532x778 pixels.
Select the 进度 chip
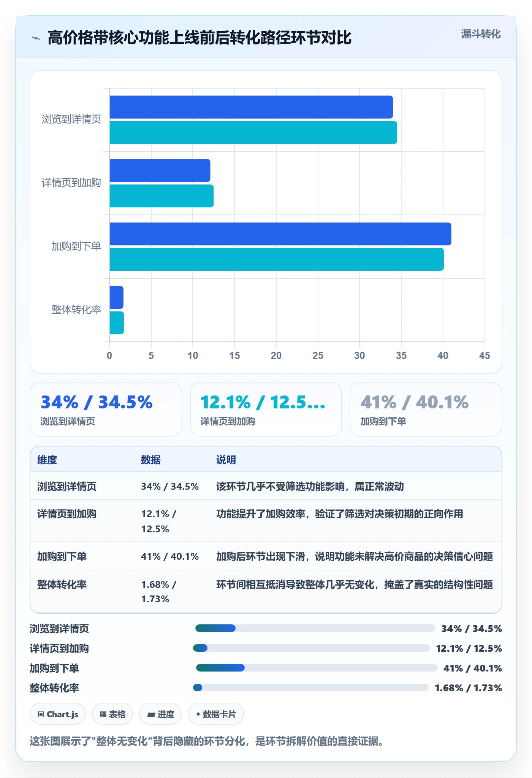click(160, 714)
